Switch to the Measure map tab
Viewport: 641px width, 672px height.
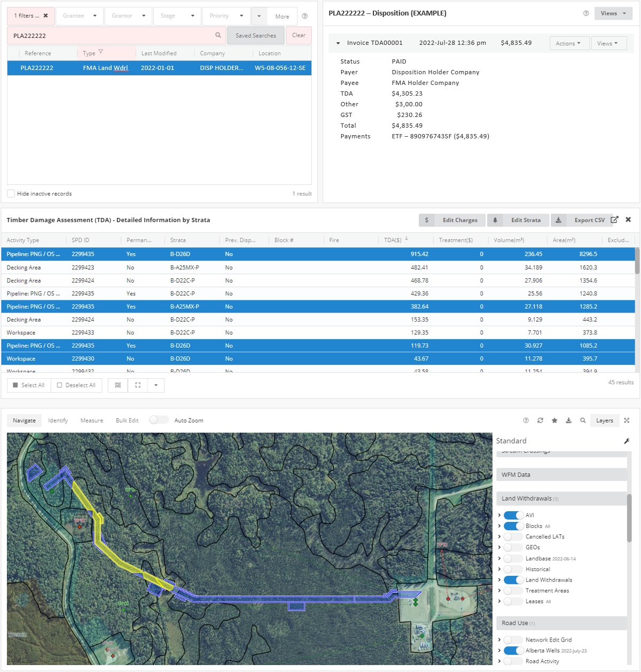click(91, 420)
